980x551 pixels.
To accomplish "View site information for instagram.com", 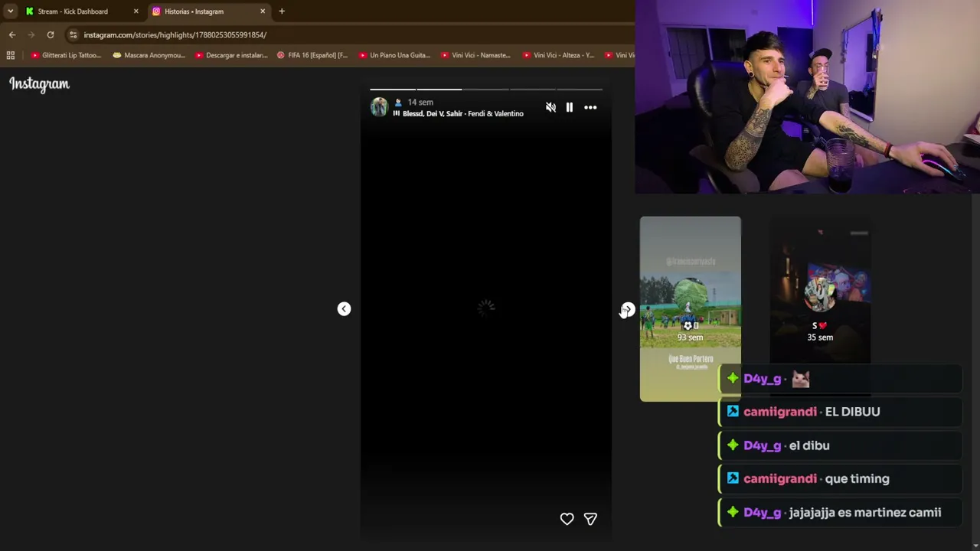I will (73, 34).
